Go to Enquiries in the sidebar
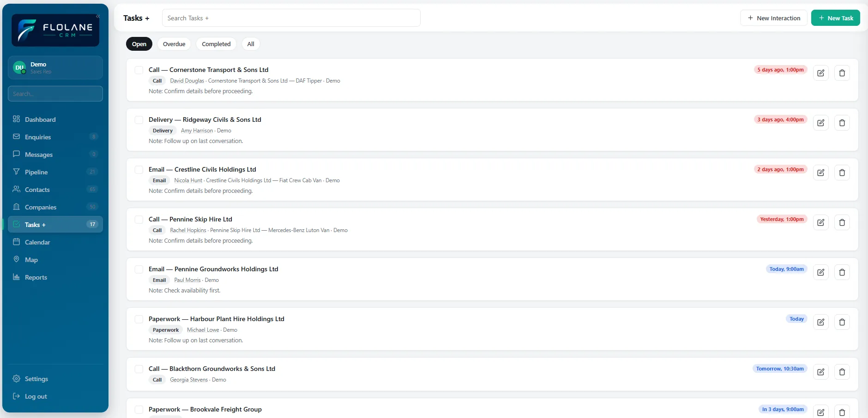This screenshot has height=418, width=868. click(55, 137)
